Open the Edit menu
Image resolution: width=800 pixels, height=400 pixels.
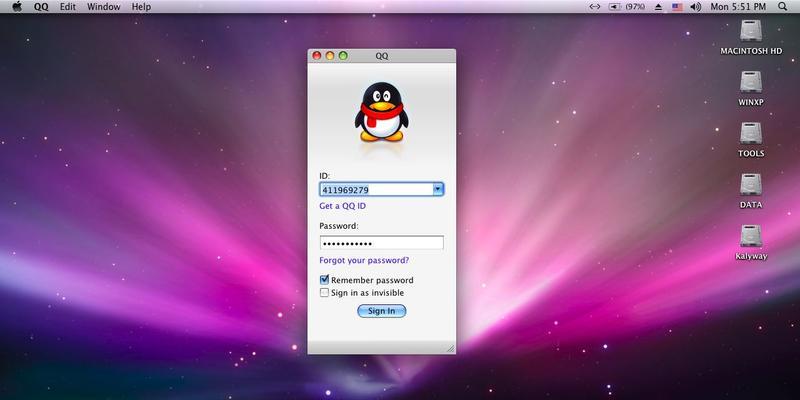[x=68, y=7]
